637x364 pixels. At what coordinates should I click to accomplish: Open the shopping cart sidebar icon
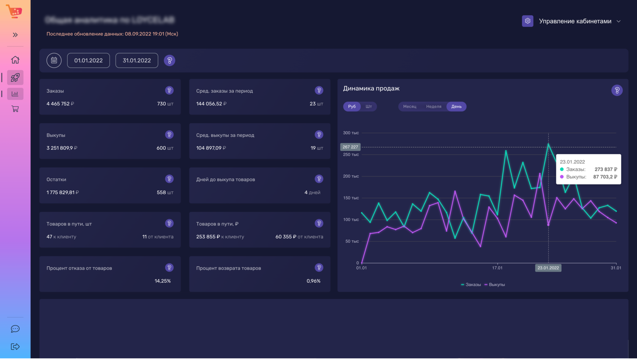click(x=15, y=109)
